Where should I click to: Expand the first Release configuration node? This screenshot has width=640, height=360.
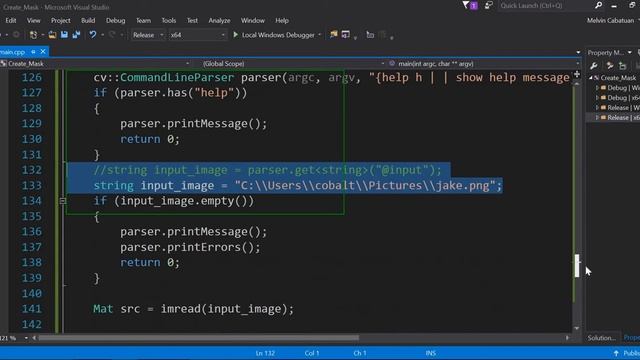pyautogui.click(x=597, y=108)
